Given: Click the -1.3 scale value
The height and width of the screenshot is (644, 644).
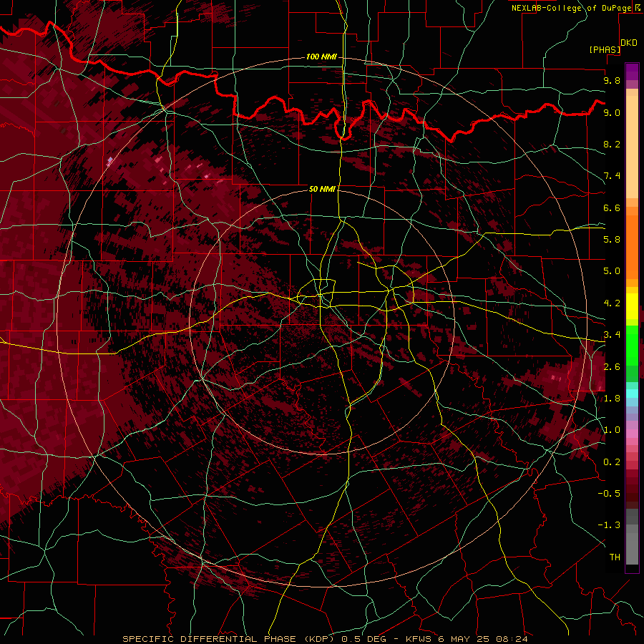Looking at the screenshot, I should 609,525.
